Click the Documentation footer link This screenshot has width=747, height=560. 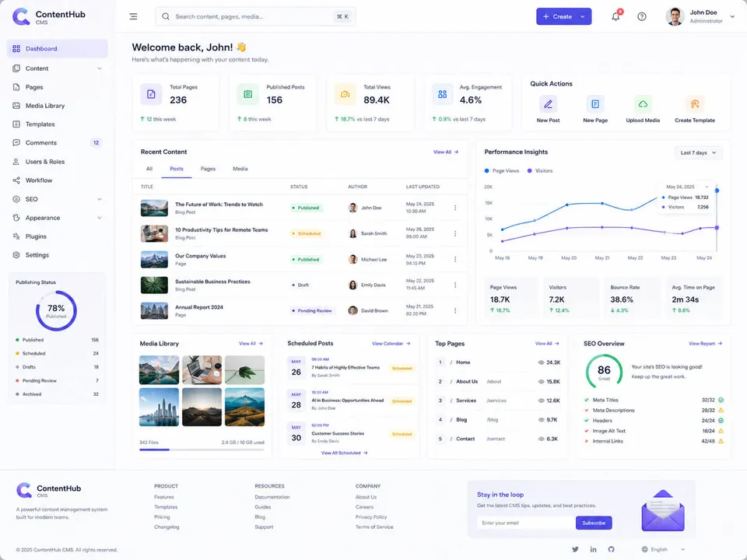pyautogui.click(x=272, y=497)
